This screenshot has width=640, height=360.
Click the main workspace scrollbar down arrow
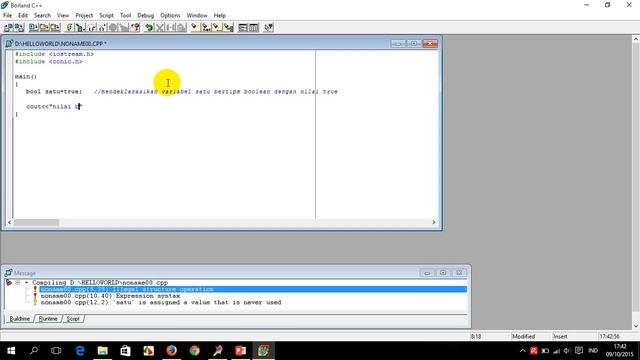tap(636, 326)
